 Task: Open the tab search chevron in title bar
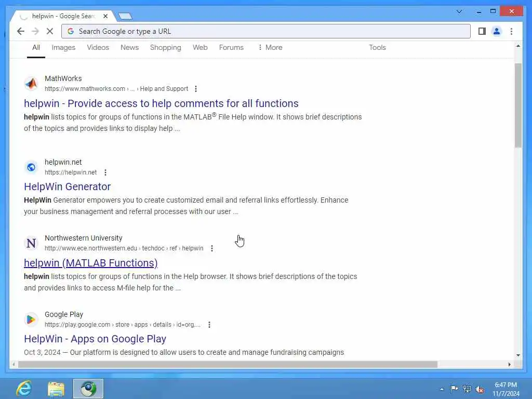point(459,11)
